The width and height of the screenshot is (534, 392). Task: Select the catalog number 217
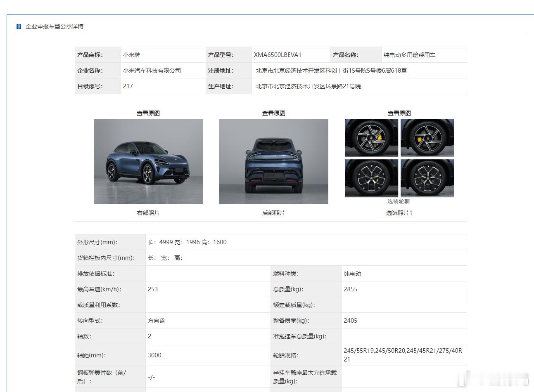click(x=128, y=86)
